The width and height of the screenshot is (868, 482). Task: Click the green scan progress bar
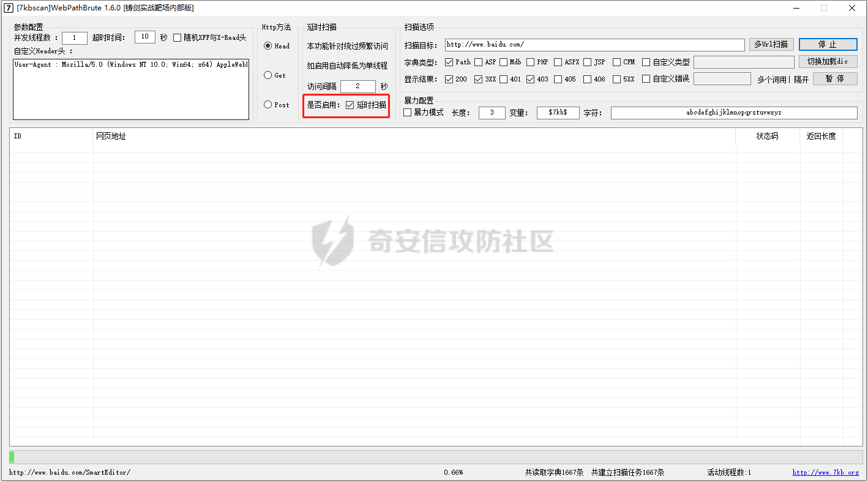[x=12, y=457]
